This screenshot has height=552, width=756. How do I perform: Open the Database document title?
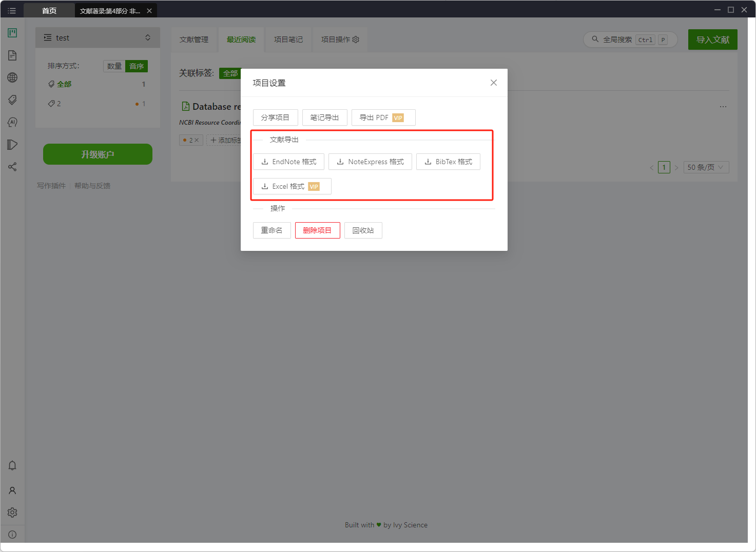pyautogui.click(x=217, y=107)
